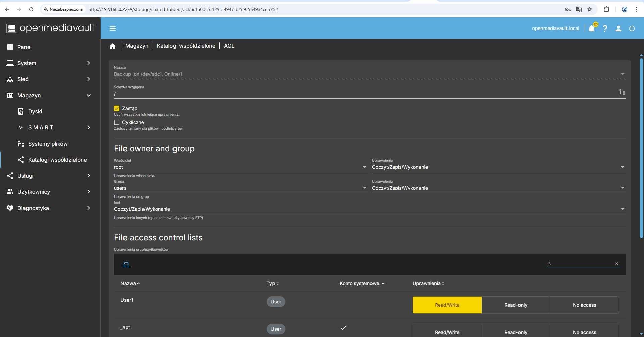The height and width of the screenshot is (337, 644).
Task: Collapse the Magazyn sidebar section
Action: click(x=50, y=95)
